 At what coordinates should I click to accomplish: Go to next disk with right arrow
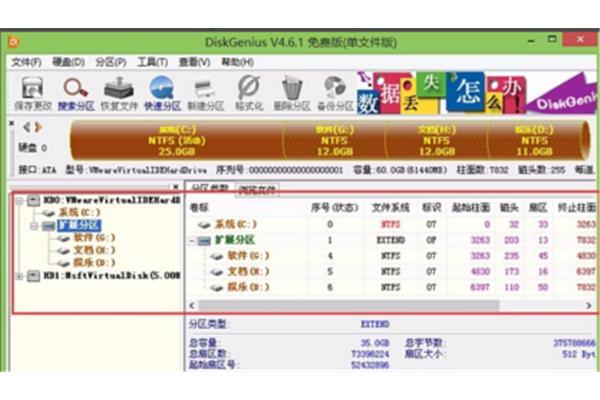[x=38, y=127]
